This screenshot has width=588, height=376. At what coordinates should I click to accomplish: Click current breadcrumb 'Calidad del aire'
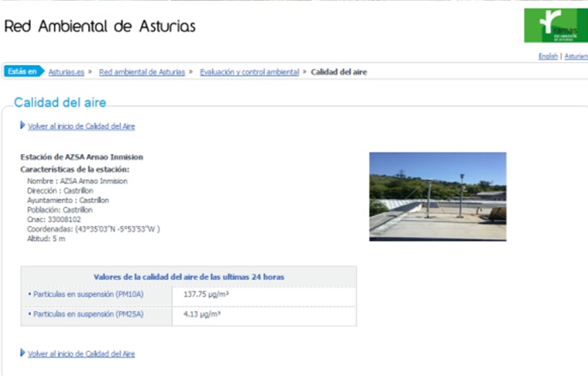(x=339, y=72)
